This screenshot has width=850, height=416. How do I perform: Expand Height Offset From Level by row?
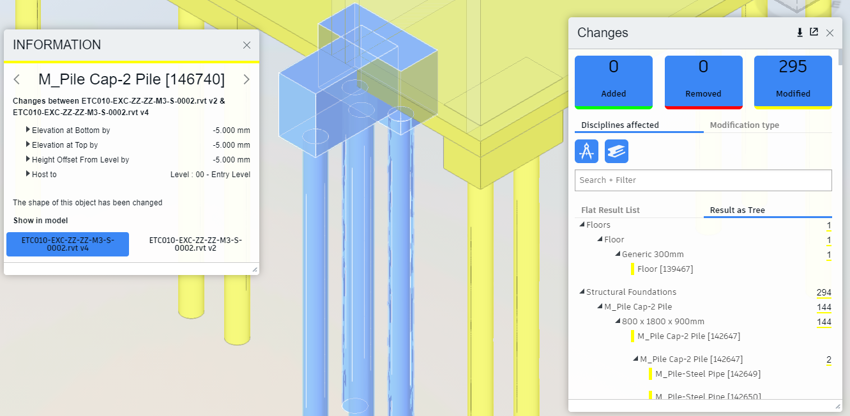coord(28,159)
